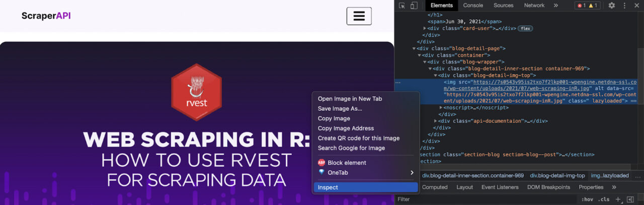Click the ScraperAPI logo
644x205 pixels.
tap(46, 16)
